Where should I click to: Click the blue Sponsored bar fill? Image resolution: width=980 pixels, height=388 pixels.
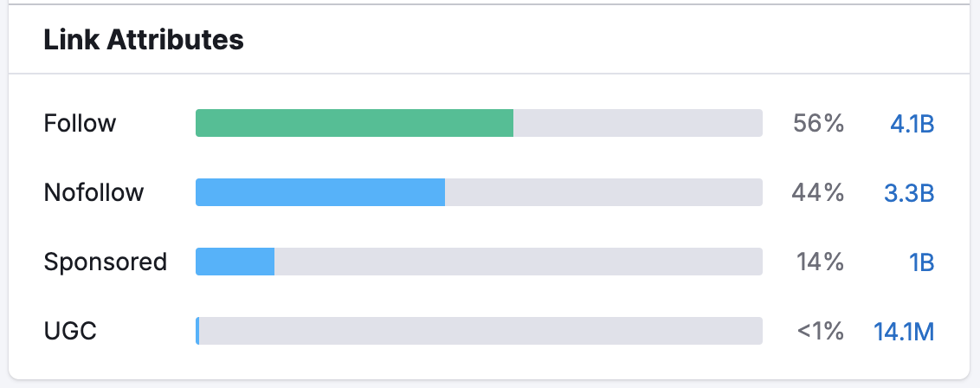(235, 262)
